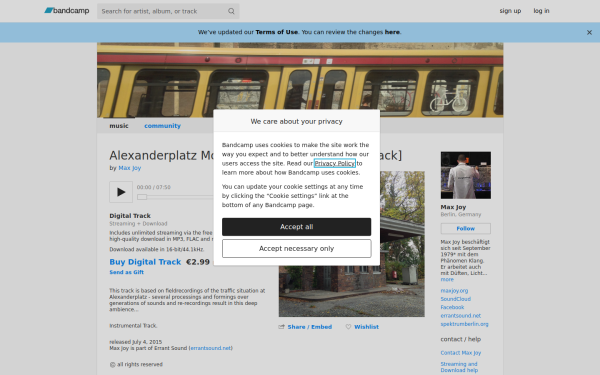
Task: Open the sign up link
Action: 510,11
